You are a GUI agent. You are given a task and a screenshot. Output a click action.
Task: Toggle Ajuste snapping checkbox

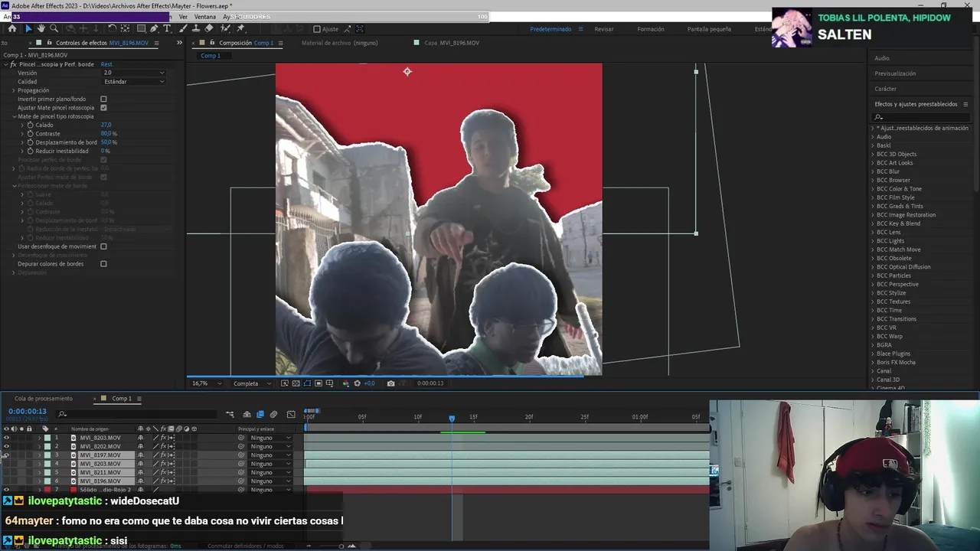tap(317, 29)
